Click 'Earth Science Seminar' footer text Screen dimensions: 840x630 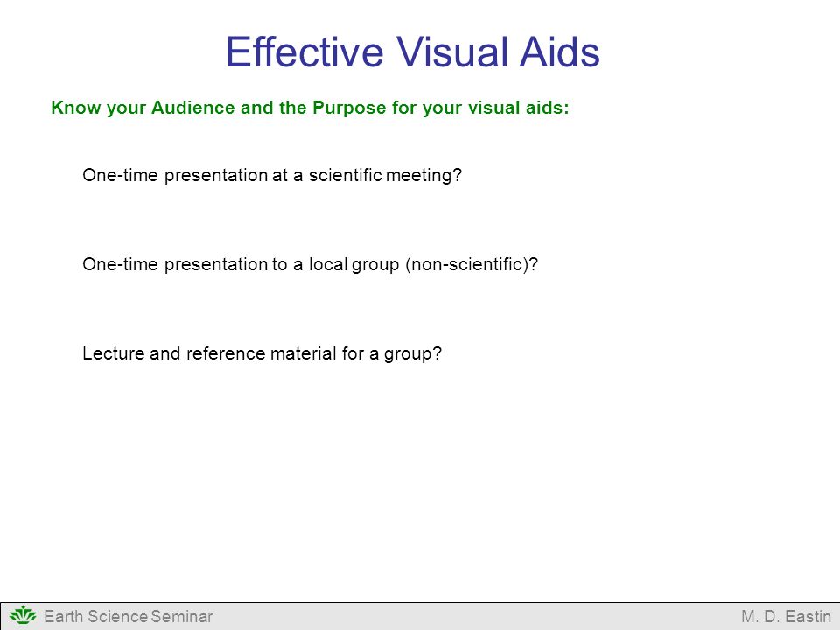tap(129, 616)
